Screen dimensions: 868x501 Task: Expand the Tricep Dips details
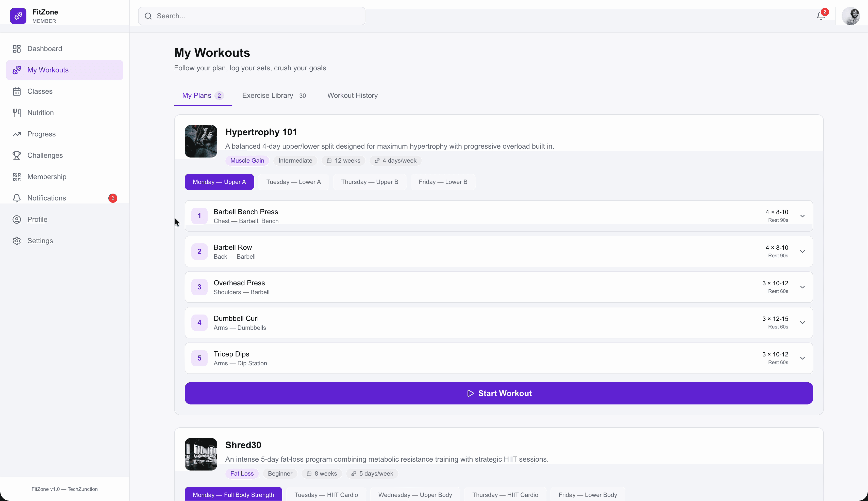pyautogui.click(x=802, y=358)
